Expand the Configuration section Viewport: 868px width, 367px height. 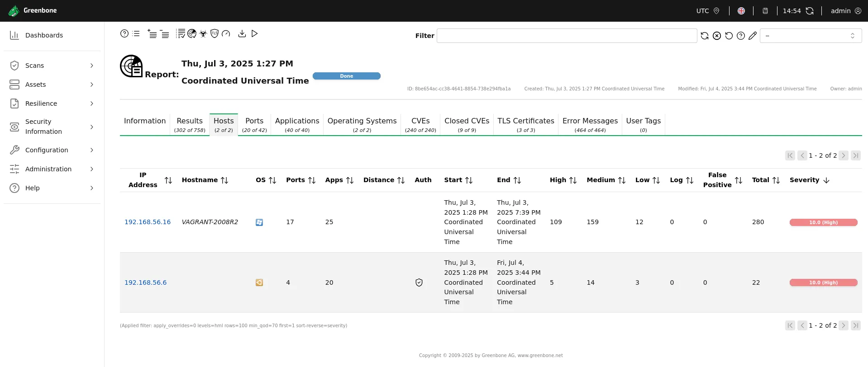52,150
